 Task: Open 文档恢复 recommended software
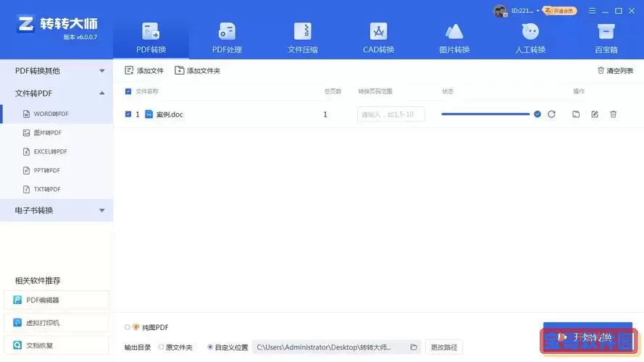(57, 345)
